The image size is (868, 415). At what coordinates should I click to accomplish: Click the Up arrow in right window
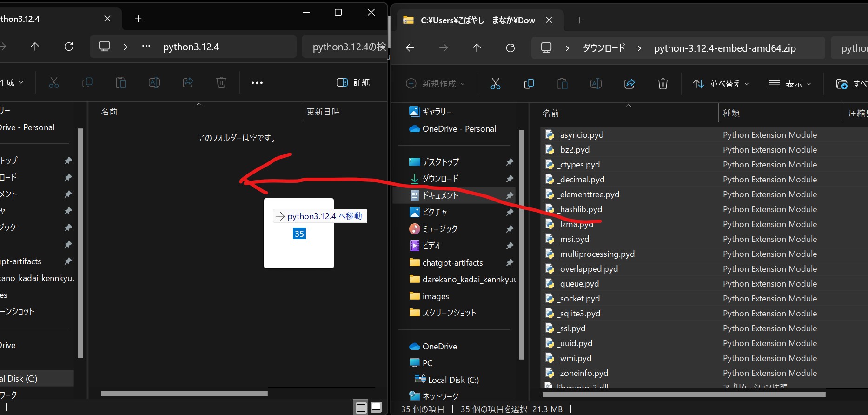[x=477, y=48]
